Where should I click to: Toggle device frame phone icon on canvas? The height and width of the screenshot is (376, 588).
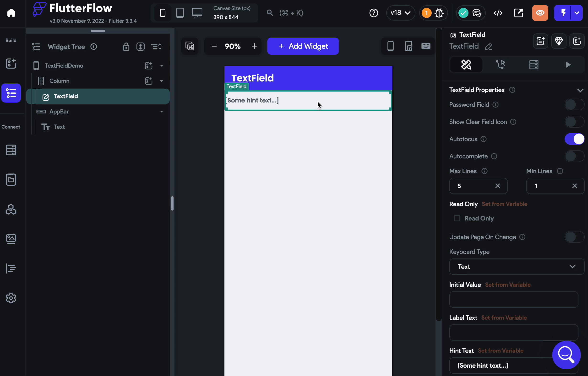[x=390, y=46]
